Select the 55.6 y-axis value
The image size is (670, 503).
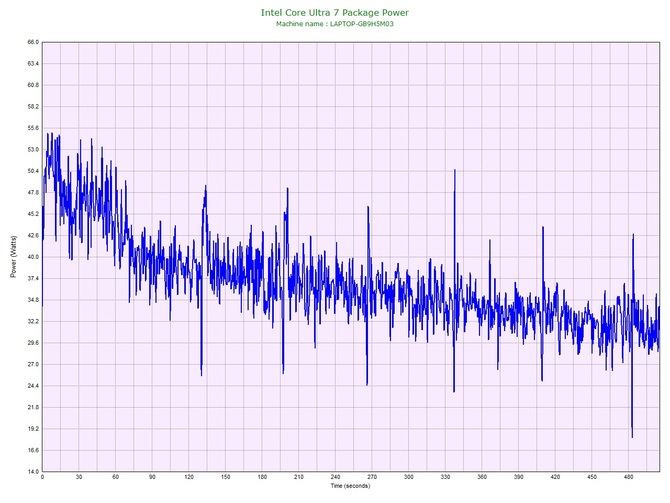pos(33,128)
